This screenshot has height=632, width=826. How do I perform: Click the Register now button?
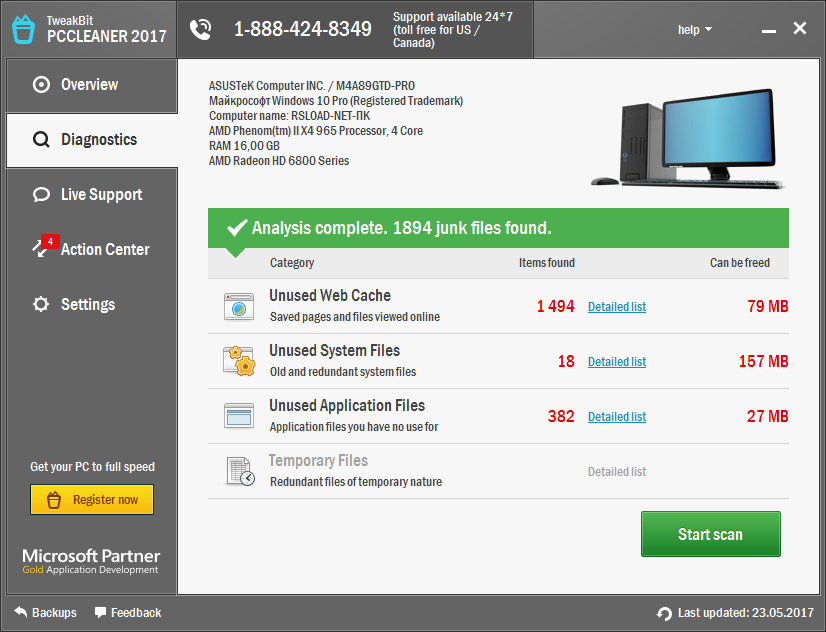tap(92, 500)
